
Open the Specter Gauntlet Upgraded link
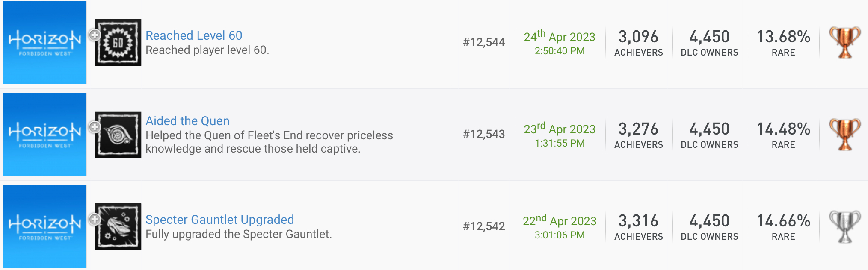(219, 220)
